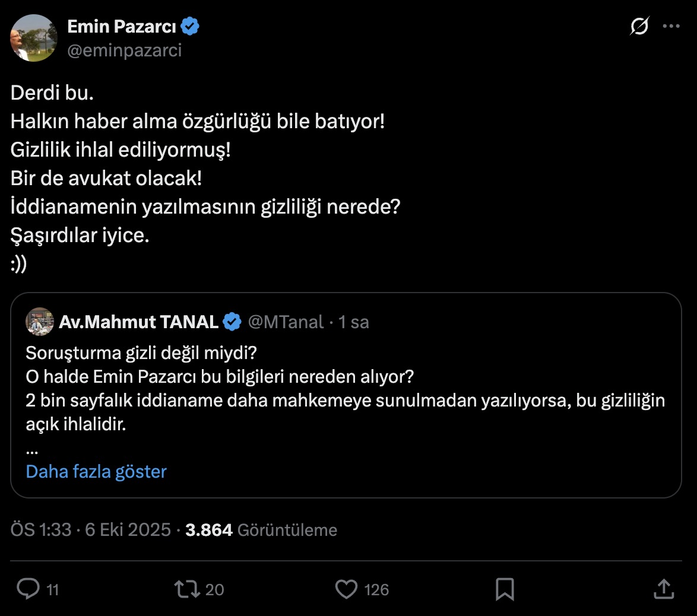Click the Av.Mahmut TANAL name
This screenshot has height=616, width=697.
click(138, 322)
